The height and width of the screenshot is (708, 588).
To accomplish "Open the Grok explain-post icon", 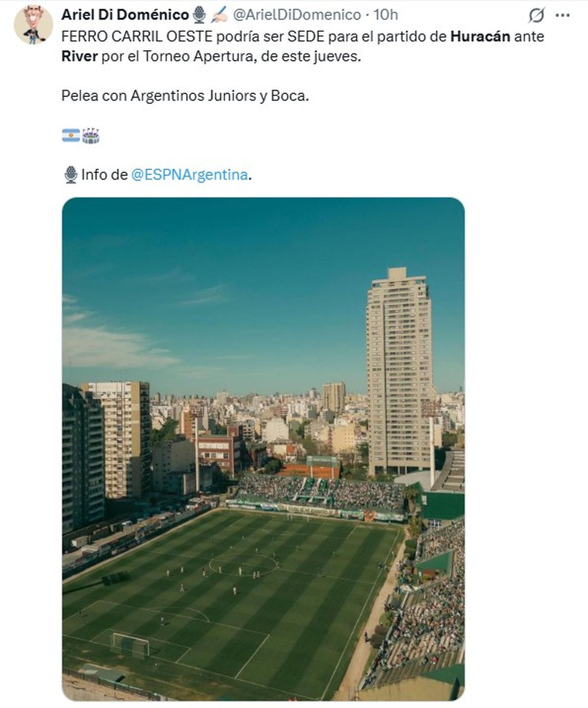I will click(x=536, y=16).
